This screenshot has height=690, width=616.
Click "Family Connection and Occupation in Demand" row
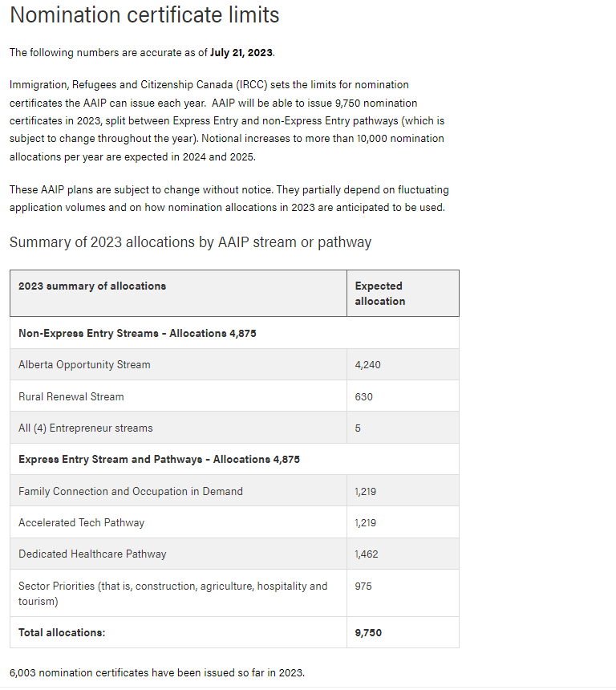click(131, 491)
